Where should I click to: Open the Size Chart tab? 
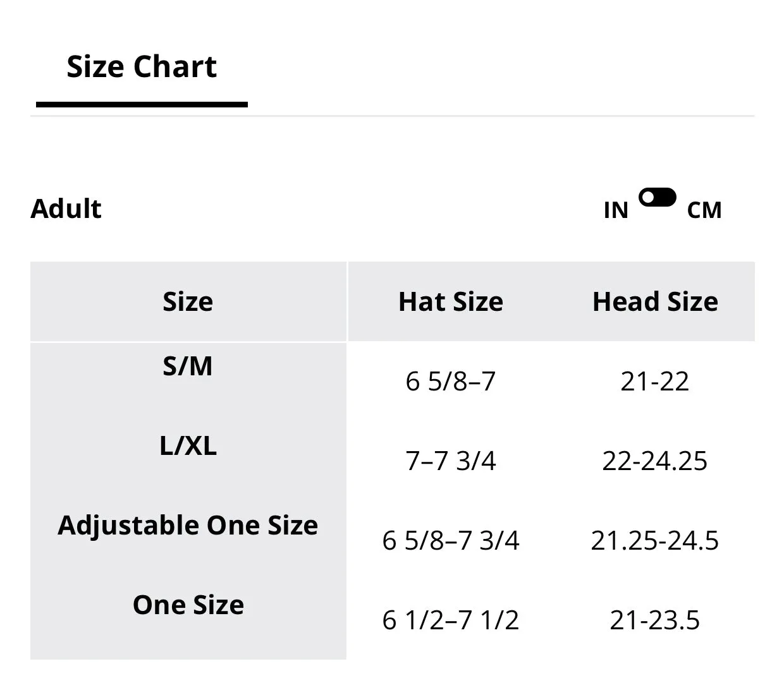point(142,67)
